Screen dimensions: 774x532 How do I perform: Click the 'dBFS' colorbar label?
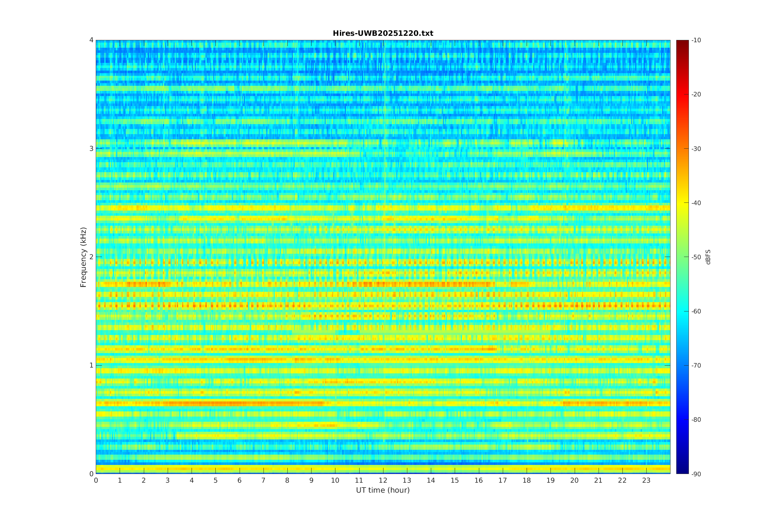[708, 257]
